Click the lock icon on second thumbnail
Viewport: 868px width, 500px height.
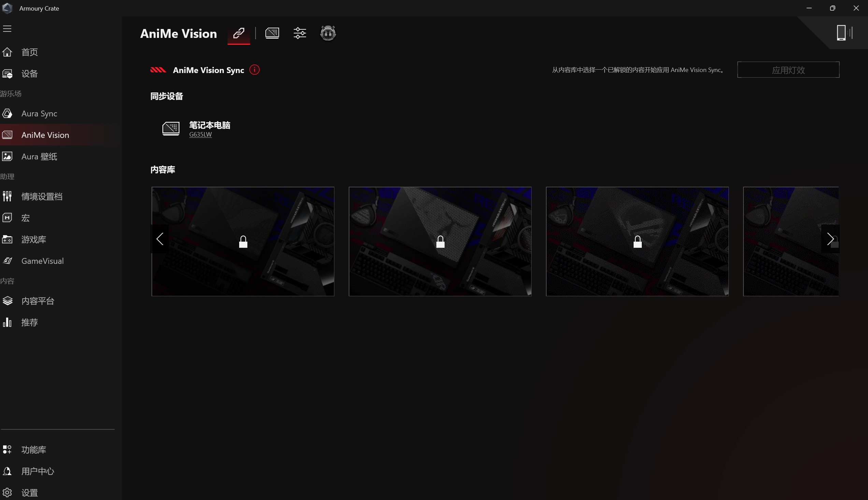coord(440,242)
